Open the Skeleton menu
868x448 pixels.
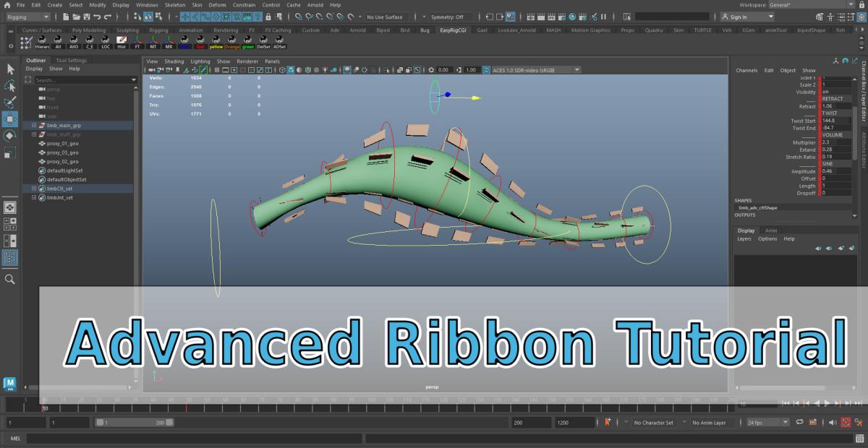[x=175, y=5]
